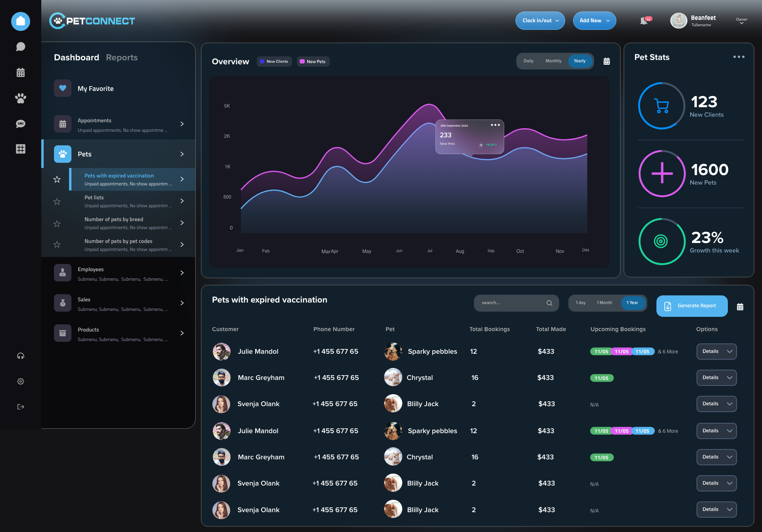
Task: Open settings gear in sidebar
Action: (x=21, y=381)
